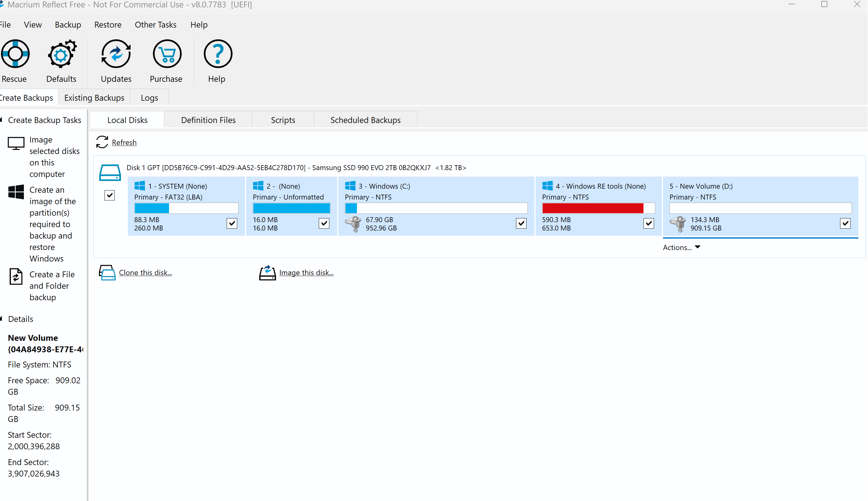Viewport: 868px width, 501px height.
Task: Click the "952.96 GB" size on Windows (C:)
Action: pyautogui.click(x=381, y=228)
